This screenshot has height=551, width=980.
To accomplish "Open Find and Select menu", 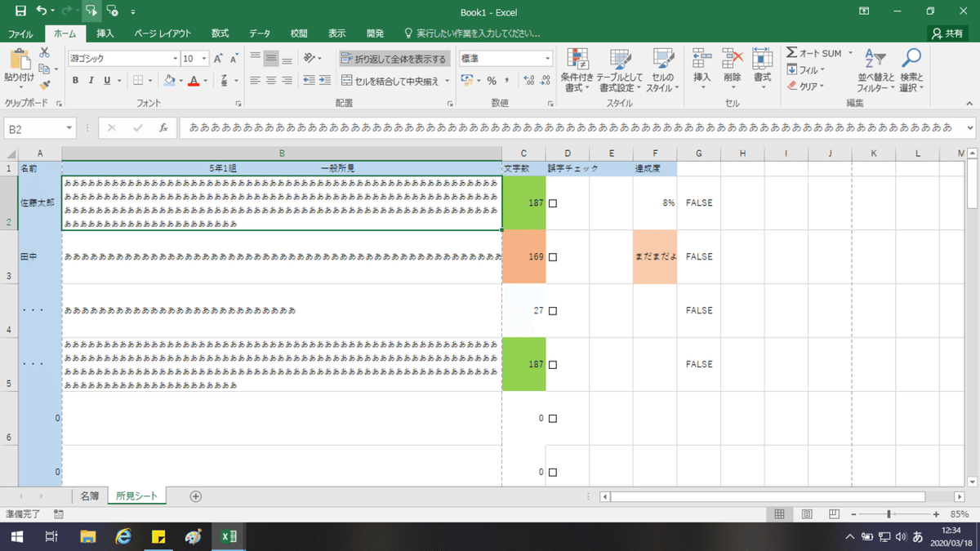I will [x=911, y=70].
